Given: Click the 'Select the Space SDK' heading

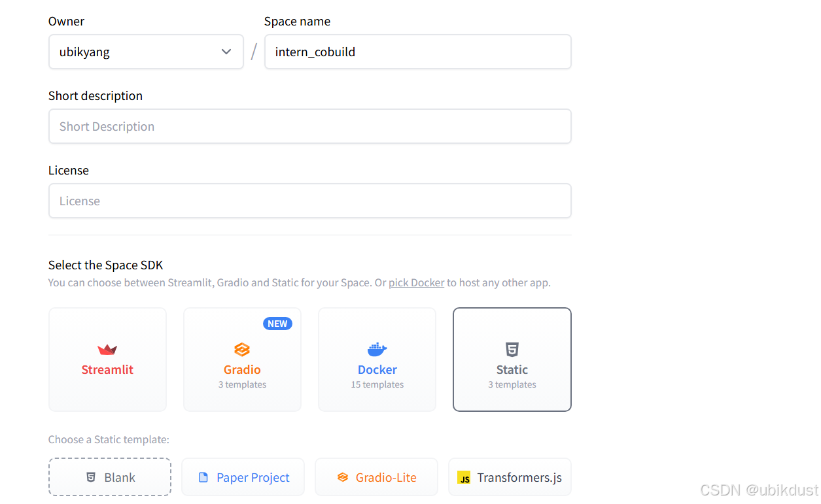Looking at the screenshot, I should tap(105, 265).
